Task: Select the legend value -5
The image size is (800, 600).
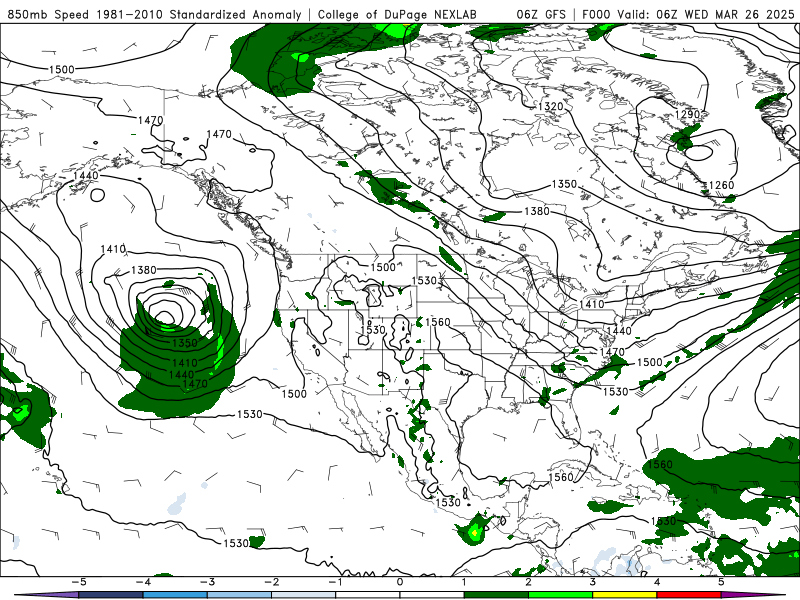Action: [78, 582]
